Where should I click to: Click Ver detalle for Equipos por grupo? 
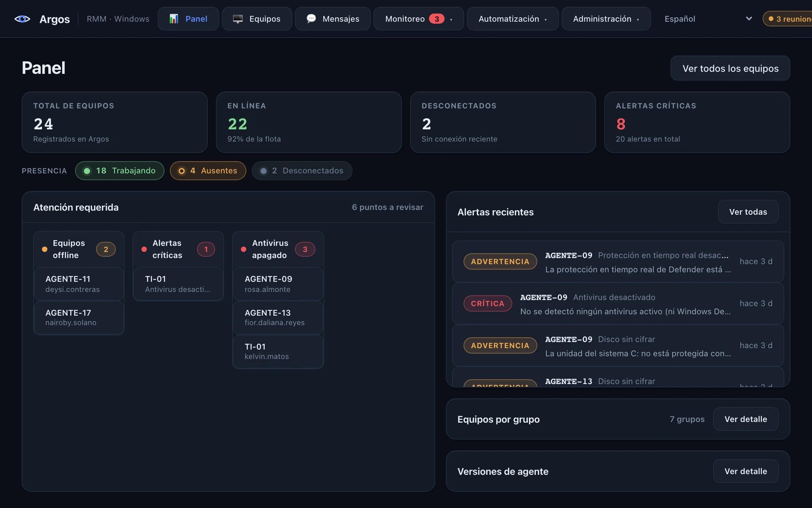(x=746, y=419)
